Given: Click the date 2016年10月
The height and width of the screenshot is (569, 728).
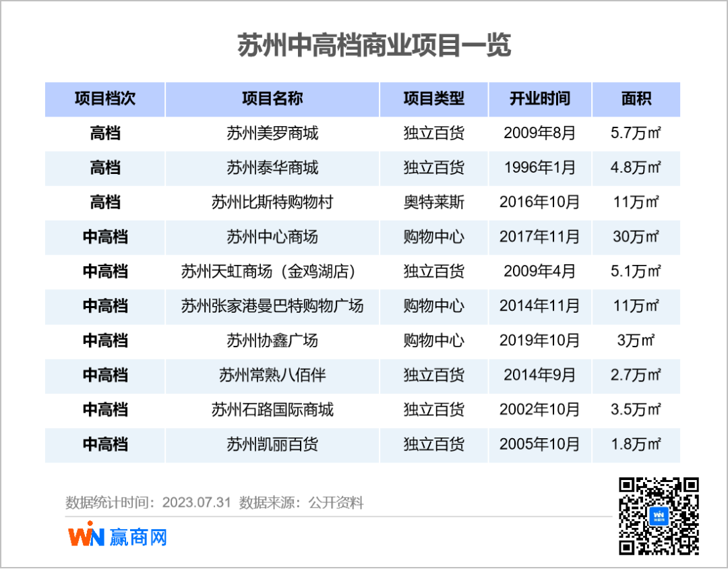Looking at the screenshot, I should click(x=539, y=202).
